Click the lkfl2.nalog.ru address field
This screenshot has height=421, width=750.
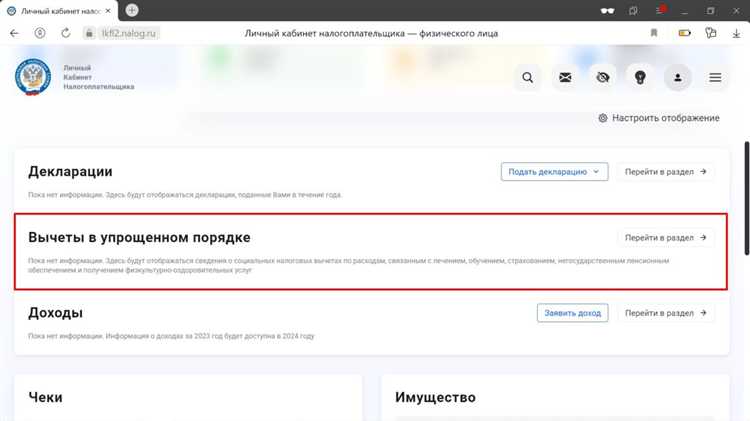[129, 33]
